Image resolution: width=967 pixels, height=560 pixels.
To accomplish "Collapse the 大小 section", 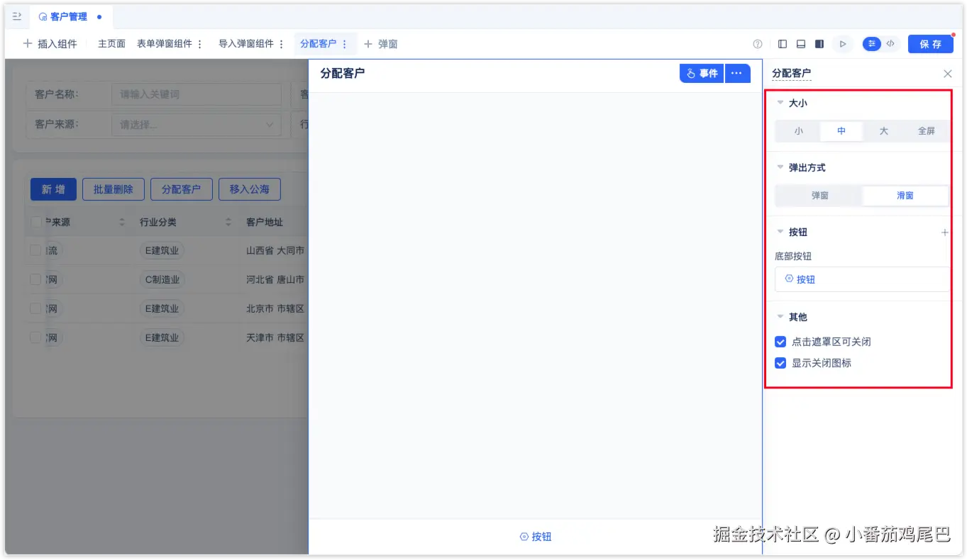I will pyautogui.click(x=780, y=103).
